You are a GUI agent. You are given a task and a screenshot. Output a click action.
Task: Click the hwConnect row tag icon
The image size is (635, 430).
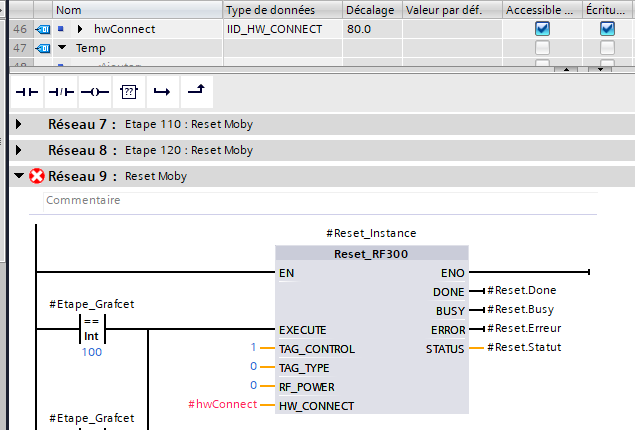43,29
